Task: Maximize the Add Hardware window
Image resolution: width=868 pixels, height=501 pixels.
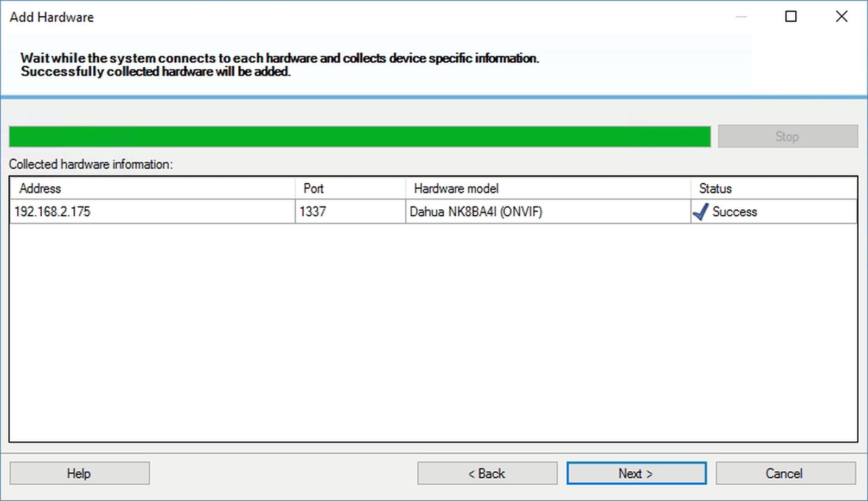Action: click(x=791, y=17)
